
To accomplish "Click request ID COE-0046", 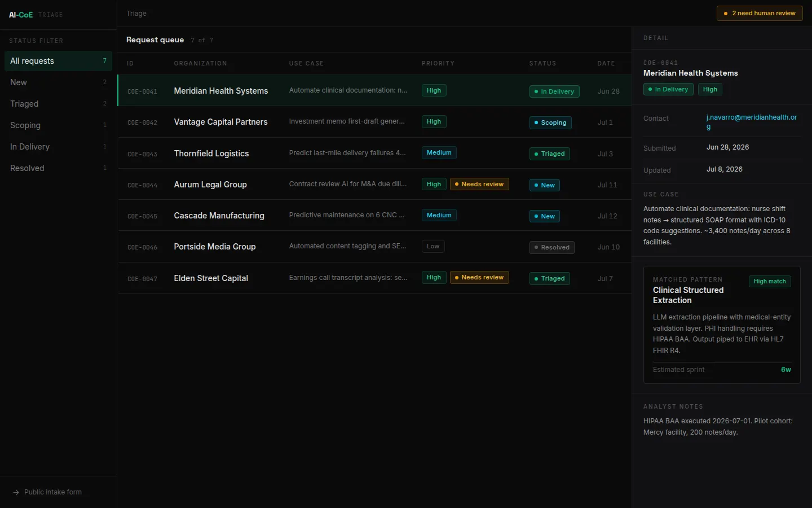I will (x=142, y=247).
